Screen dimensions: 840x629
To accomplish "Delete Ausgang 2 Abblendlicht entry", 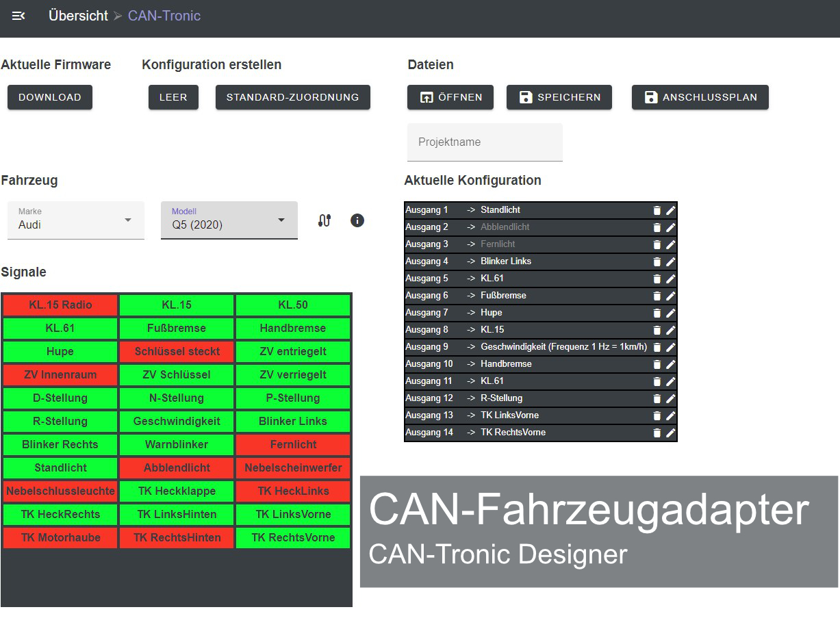I will 657,227.
